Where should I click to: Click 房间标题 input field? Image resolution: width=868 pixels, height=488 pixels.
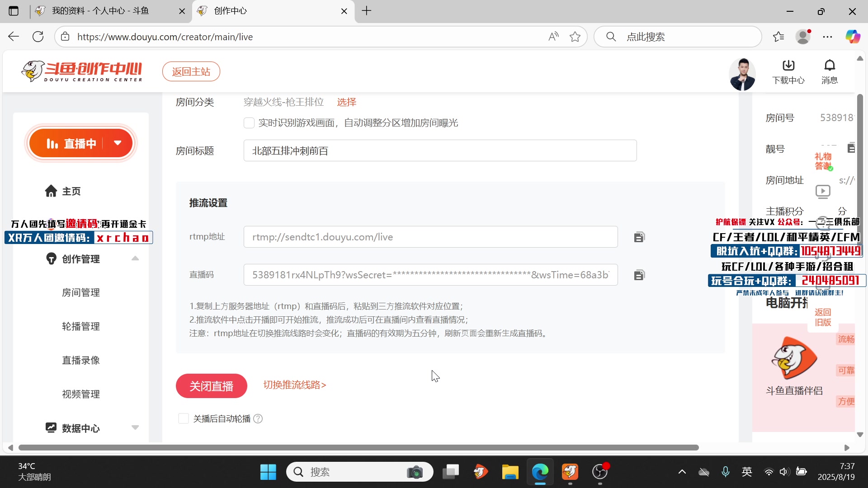440,151
